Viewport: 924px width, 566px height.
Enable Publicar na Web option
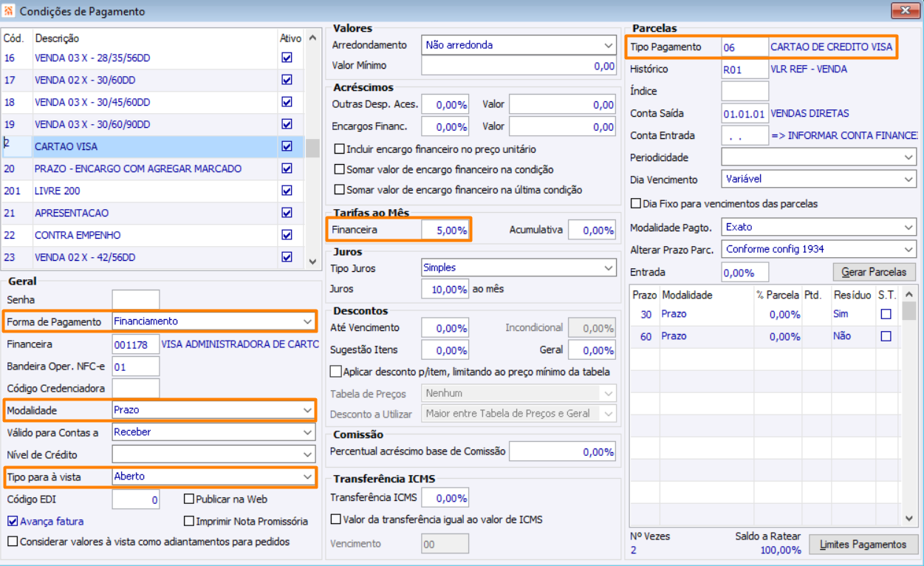189,499
